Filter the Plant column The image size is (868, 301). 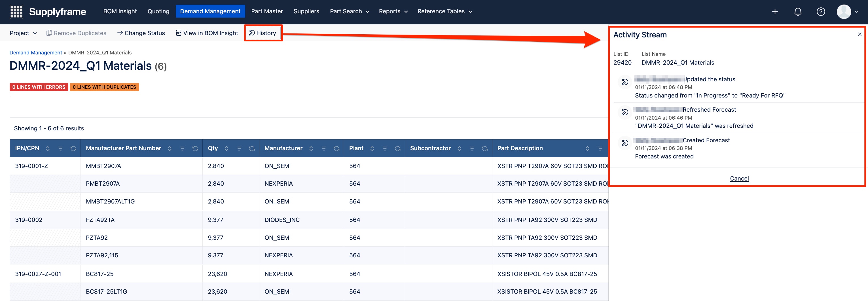tap(384, 149)
